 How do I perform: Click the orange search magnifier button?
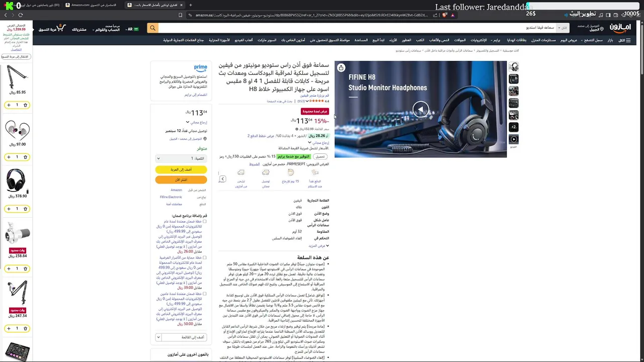point(152,28)
